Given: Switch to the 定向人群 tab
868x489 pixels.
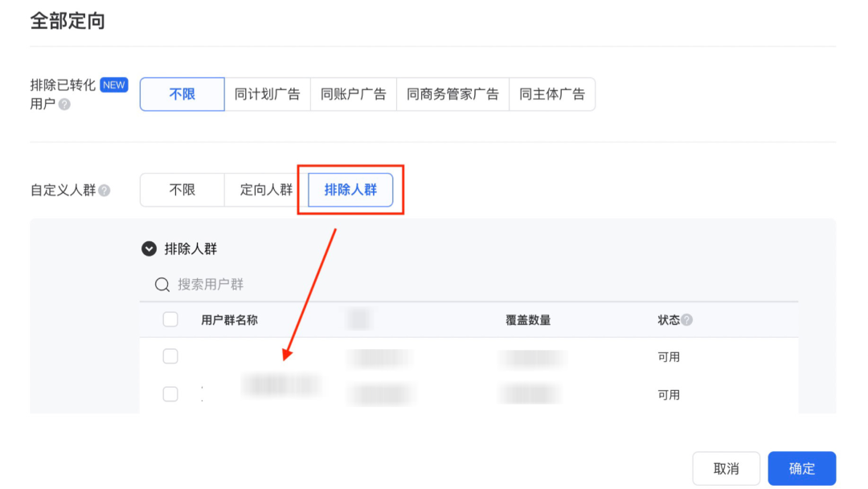Looking at the screenshot, I should click(x=264, y=189).
